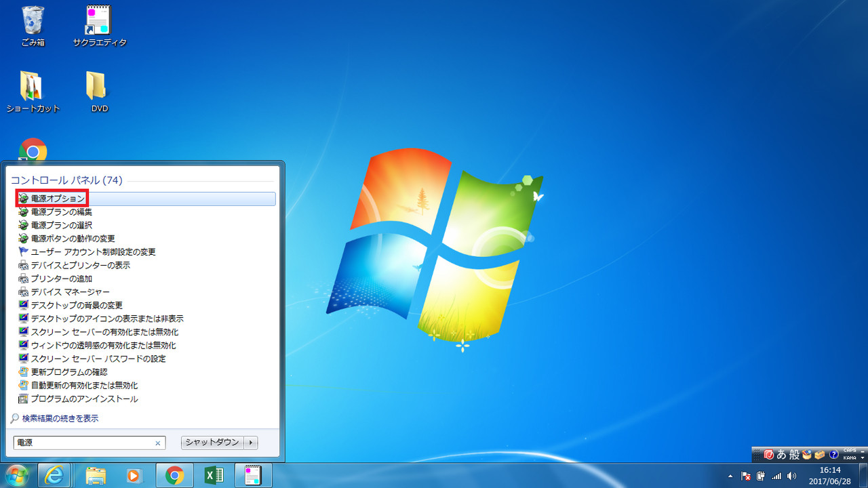Image resolution: width=868 pixels, height=488 pixels.
Task: Click the Windows Start orb
Action: pos(16,475)
